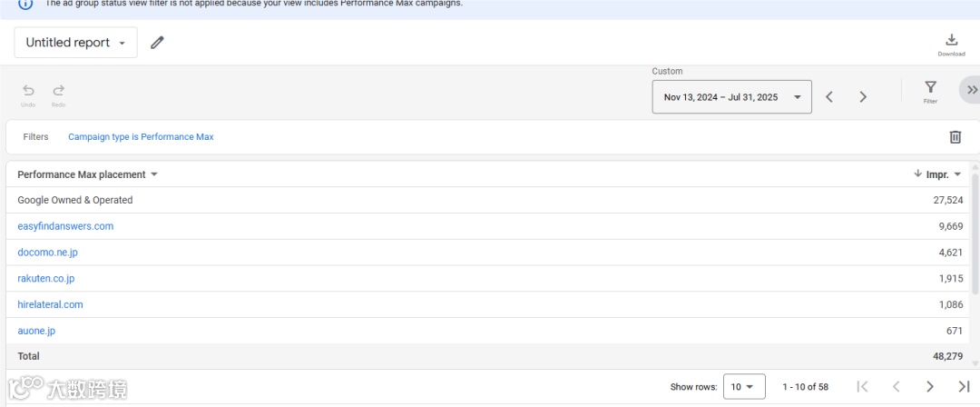Click the 1,086 impressions value

pos(951,305)
